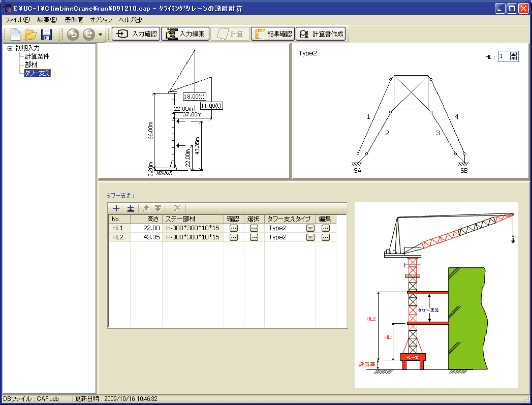Click the 編集 ellipsis button for HL1

pos(326,228)
